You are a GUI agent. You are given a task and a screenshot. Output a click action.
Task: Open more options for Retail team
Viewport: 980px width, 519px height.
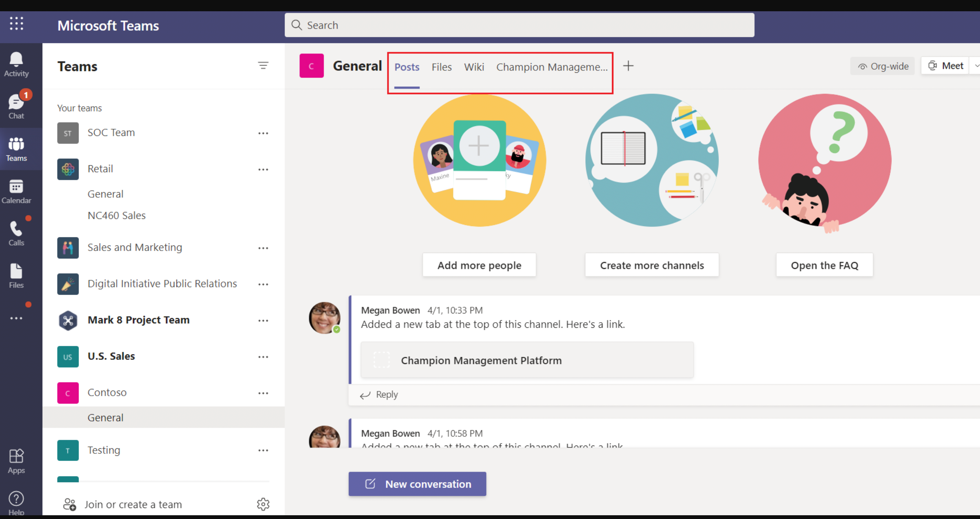263,169
